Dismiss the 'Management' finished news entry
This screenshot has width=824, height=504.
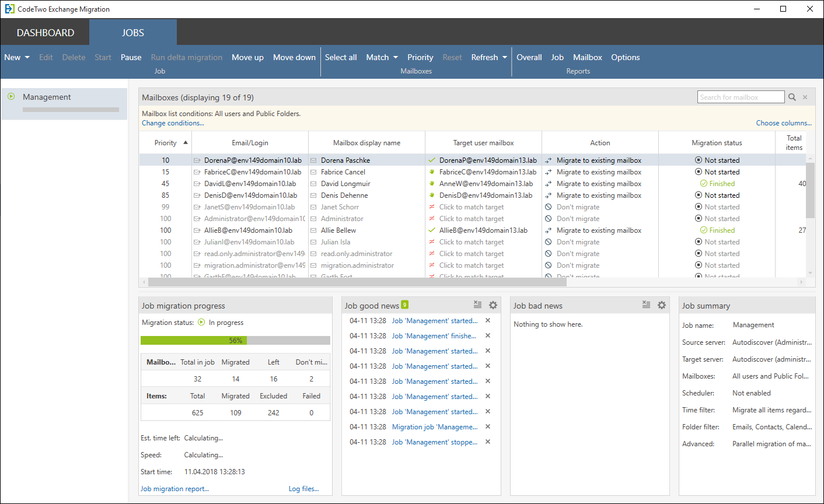(x=488, y=335)
